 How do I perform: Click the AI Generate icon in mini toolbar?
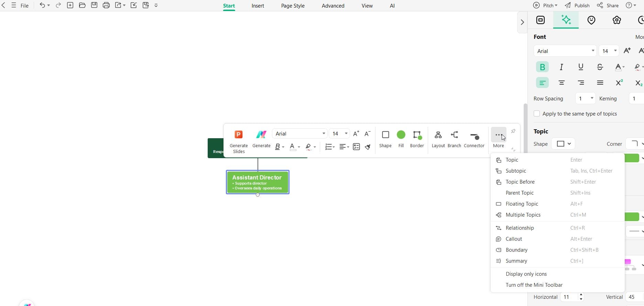[261, 134]
